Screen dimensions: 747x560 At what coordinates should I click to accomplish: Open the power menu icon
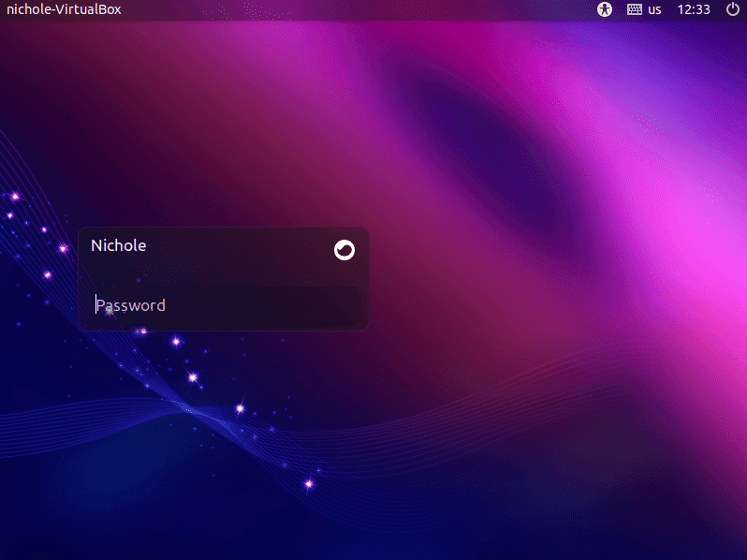732,9
